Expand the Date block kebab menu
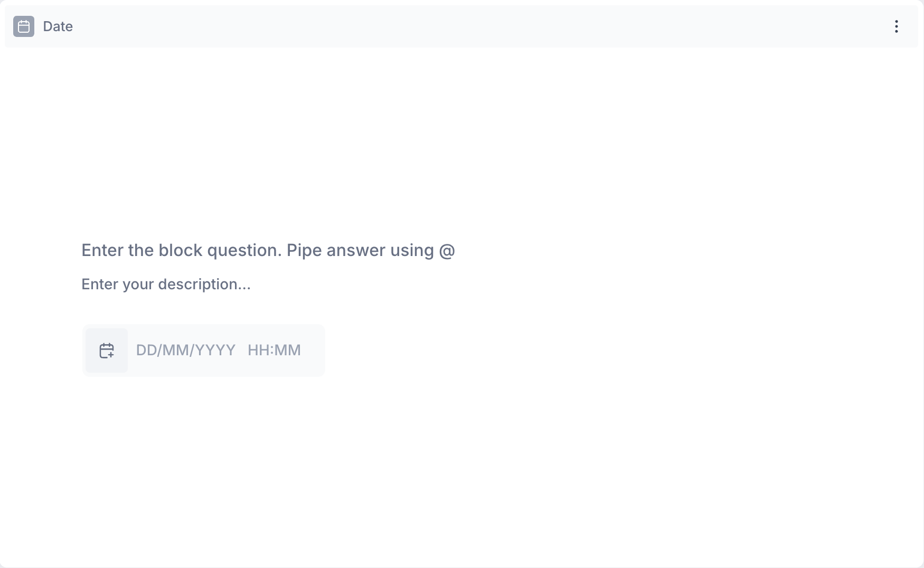 click(x=896, y=26)
